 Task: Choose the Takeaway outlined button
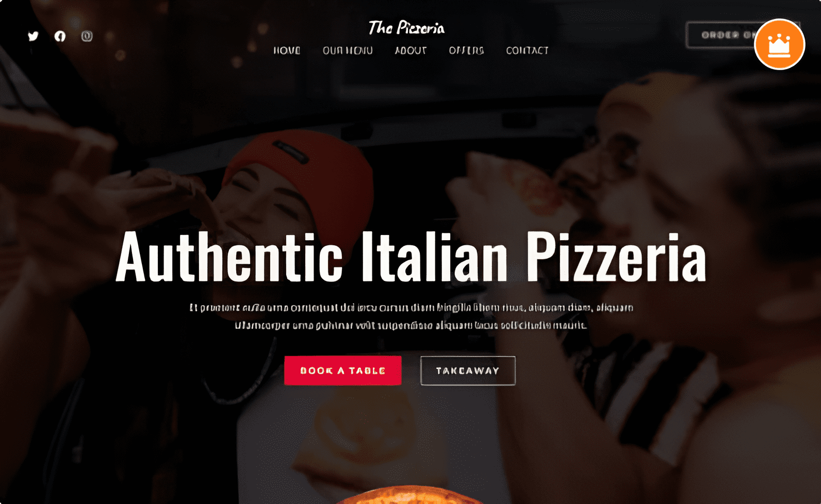468,371
